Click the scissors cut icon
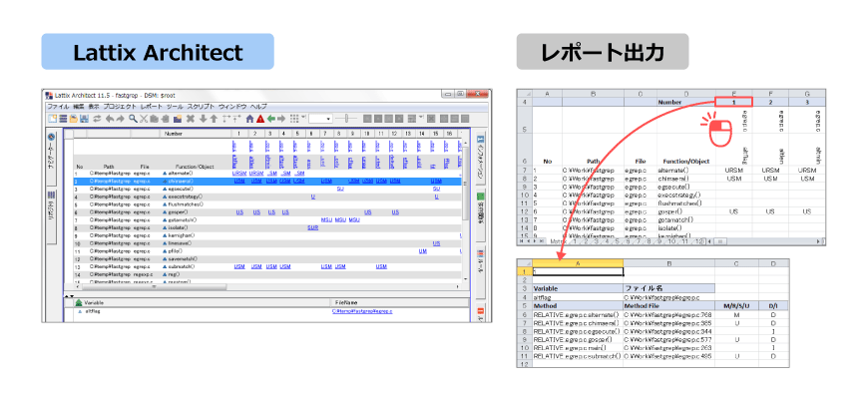The height and width of the screenshot is (399, 868). coord(144,119)
